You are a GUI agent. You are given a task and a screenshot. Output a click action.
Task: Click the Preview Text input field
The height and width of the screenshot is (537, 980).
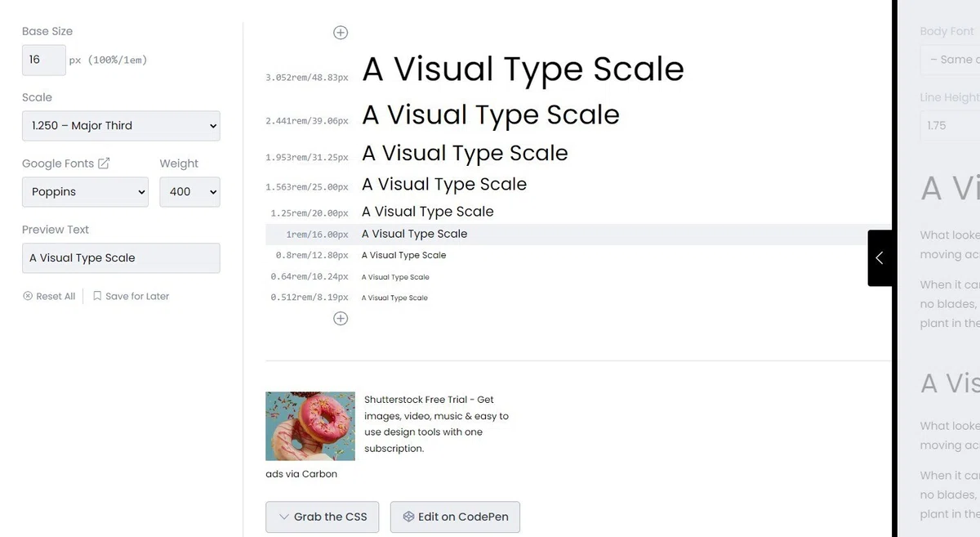click(x=121, y=258)
